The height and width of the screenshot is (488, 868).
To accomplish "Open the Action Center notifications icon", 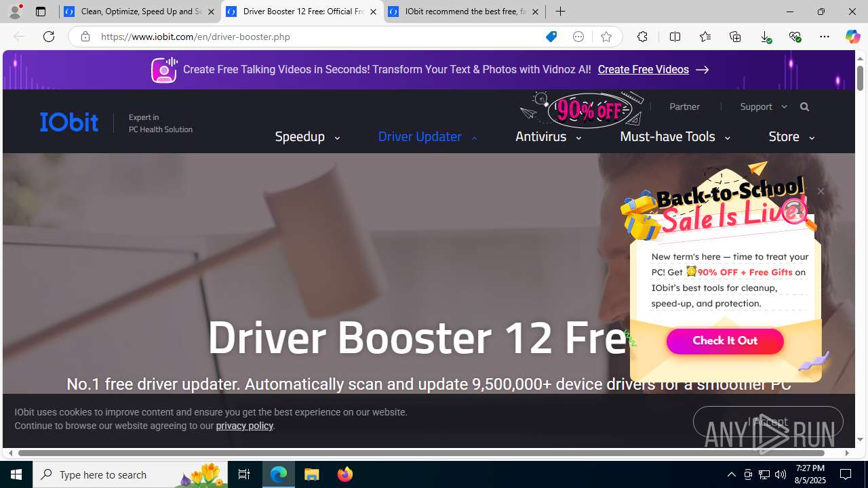I will pos(846,474).
